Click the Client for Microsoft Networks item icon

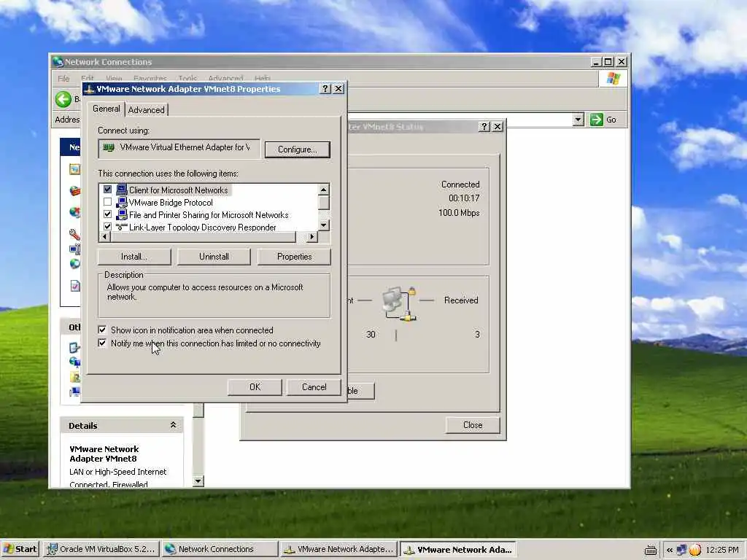click(x=122, y=190)
